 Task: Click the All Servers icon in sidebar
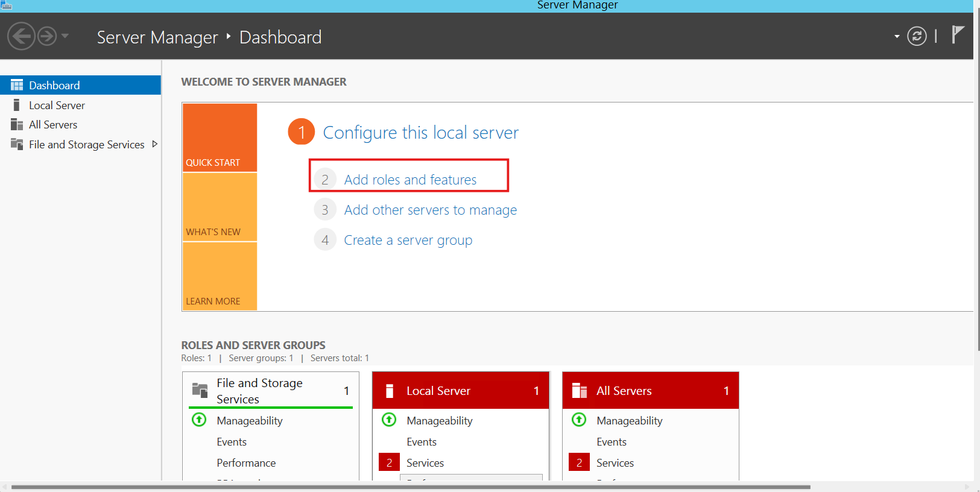click(x=17, y=125)
